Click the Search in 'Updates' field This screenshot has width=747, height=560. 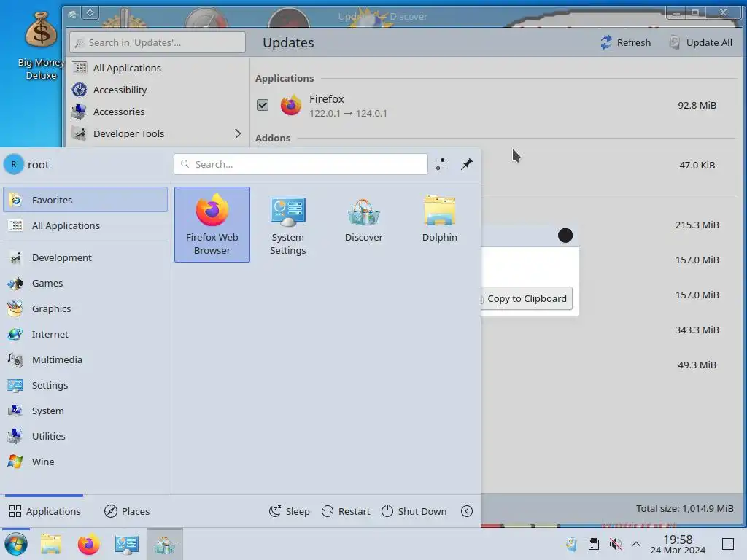(158, 42)
